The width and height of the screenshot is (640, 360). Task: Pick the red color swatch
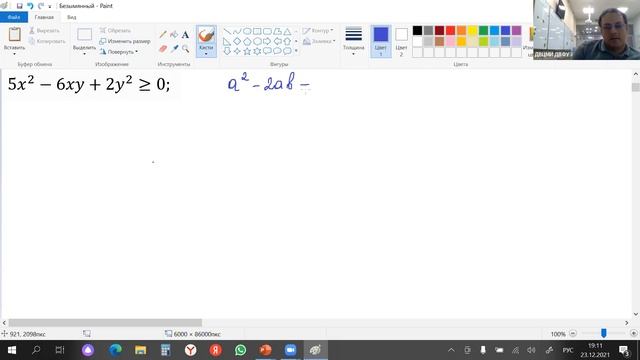[450, 31]
